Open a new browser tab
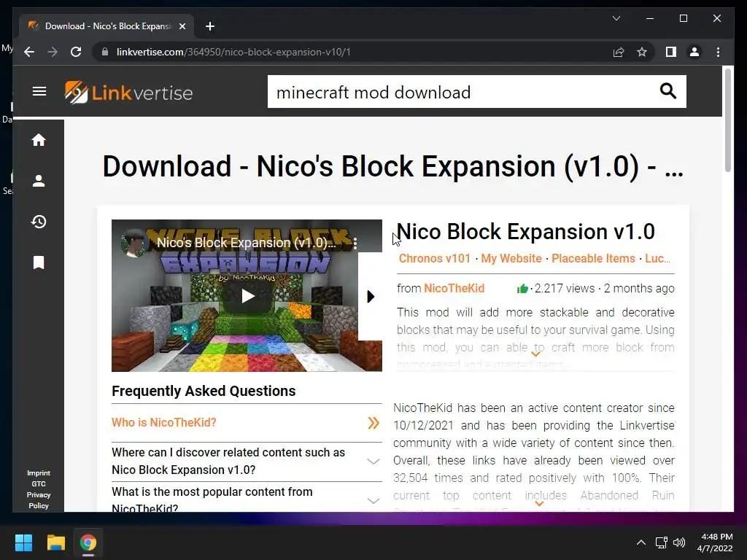The image size is (747, 560). (210, 26)
